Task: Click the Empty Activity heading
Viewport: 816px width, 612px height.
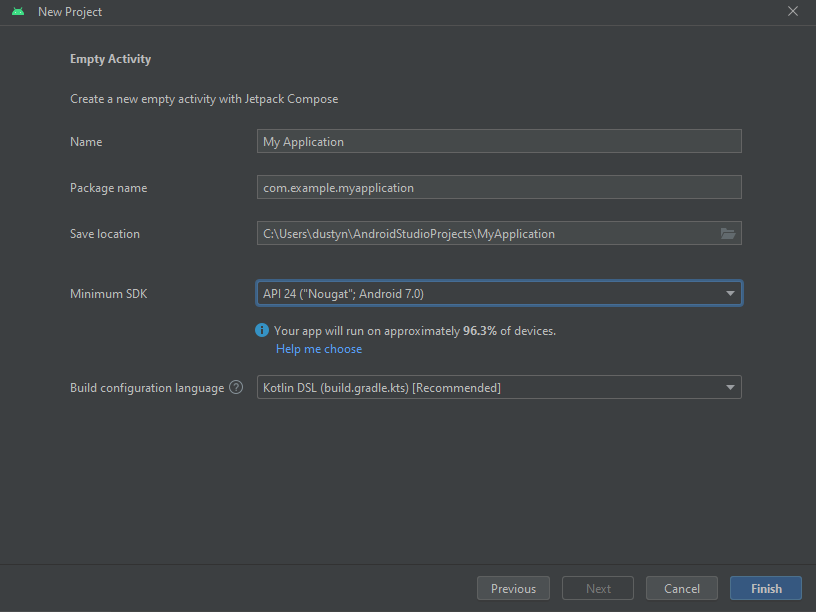Action: [x=110, y=59]
